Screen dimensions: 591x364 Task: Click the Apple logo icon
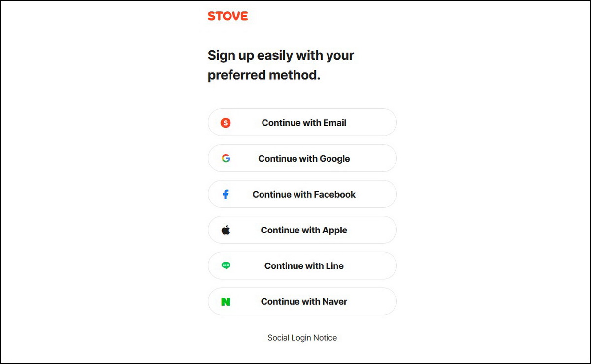point(226,230)
